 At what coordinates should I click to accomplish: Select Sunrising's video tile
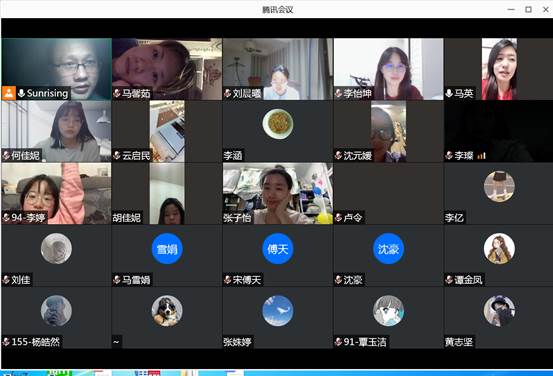coord(56,69)
